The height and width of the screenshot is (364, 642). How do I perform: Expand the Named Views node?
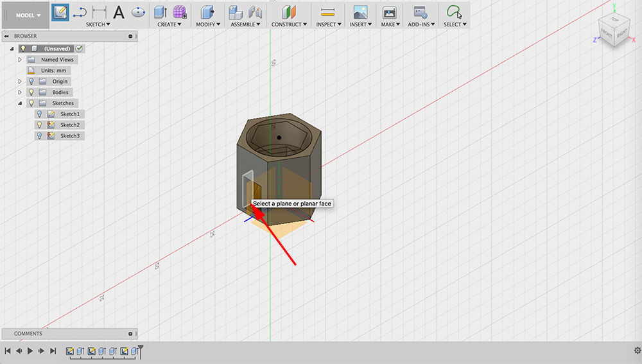tap(20, 60)
